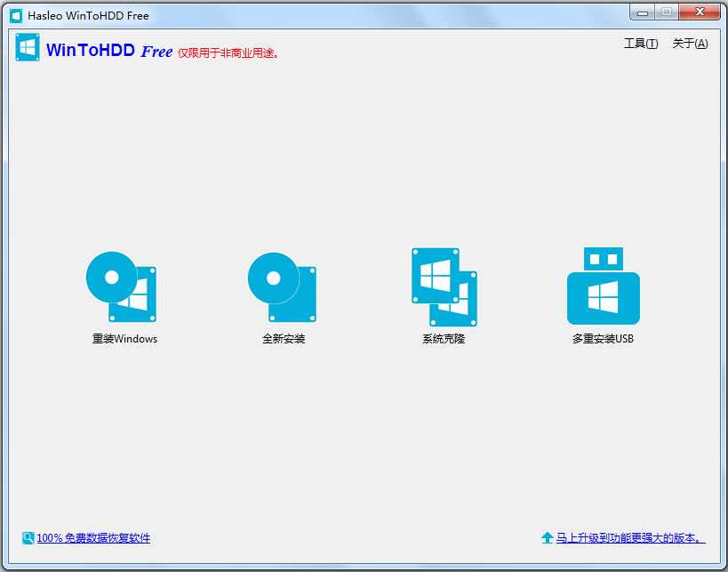Viewport: 728px width, 572px height.
Task: Select the 全新安装 disc and drive icon
Action: [x=282, y=286]
